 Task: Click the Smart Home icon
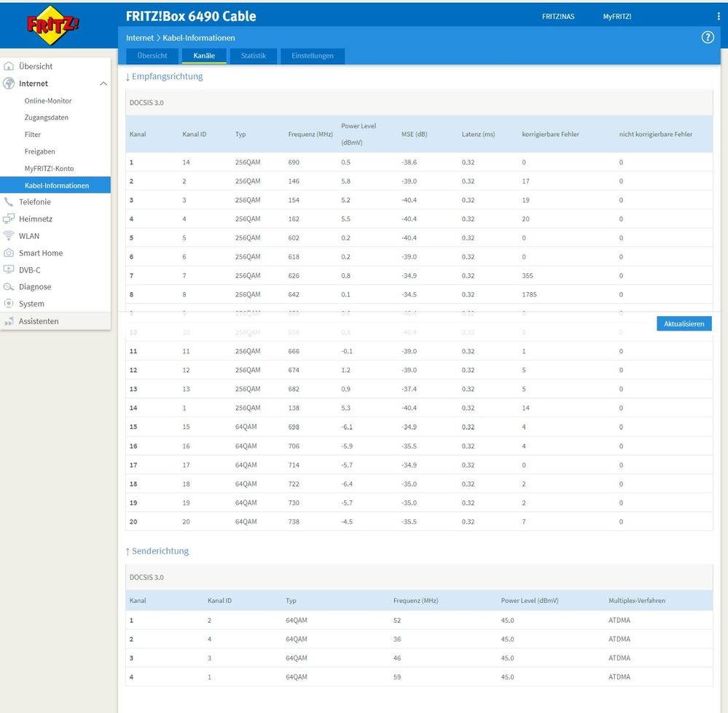tap(9, 253)
